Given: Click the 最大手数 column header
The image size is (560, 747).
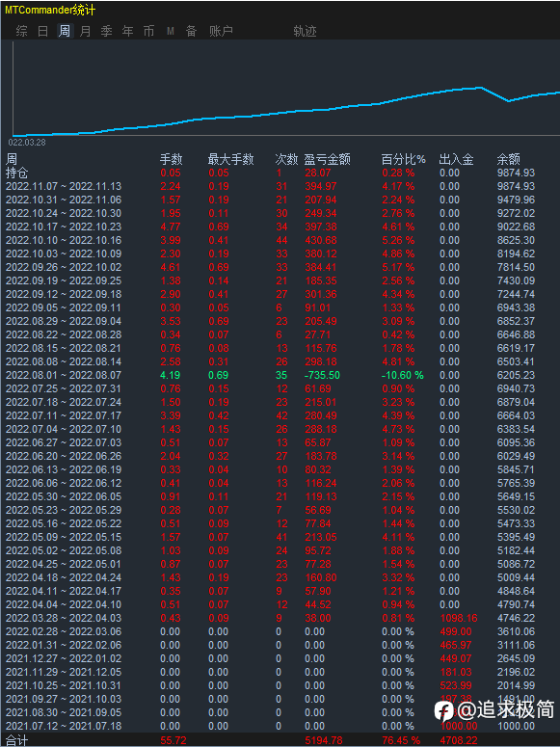Looking at the screenshot, I should click(230, 159).
